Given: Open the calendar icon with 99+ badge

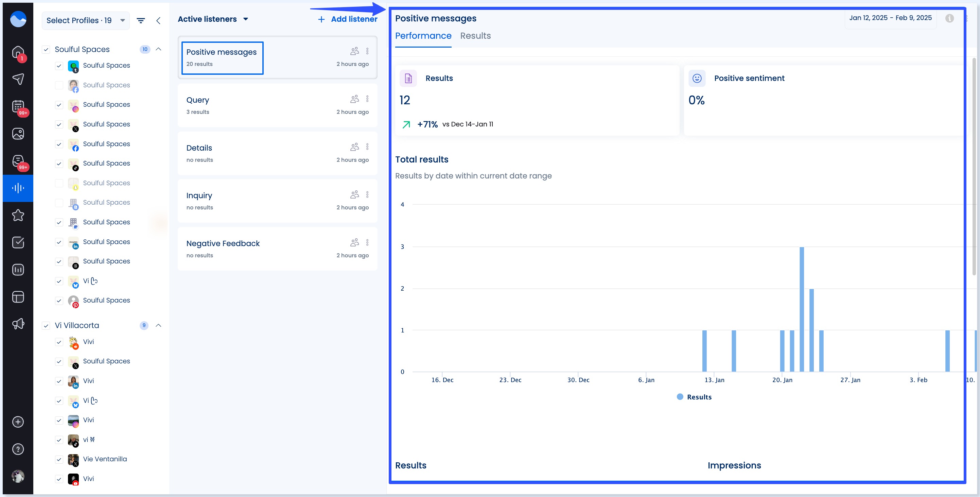Looking at the screenshot, I should 18,106.
